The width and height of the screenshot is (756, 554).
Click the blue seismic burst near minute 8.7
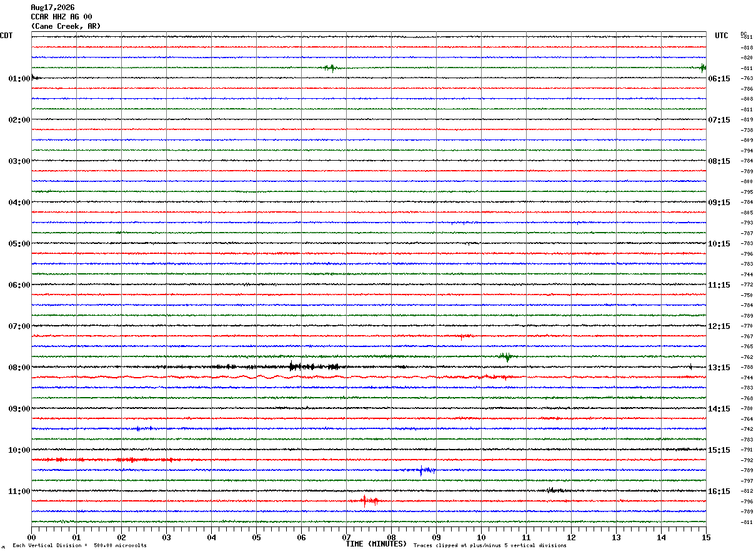(425, 470)
